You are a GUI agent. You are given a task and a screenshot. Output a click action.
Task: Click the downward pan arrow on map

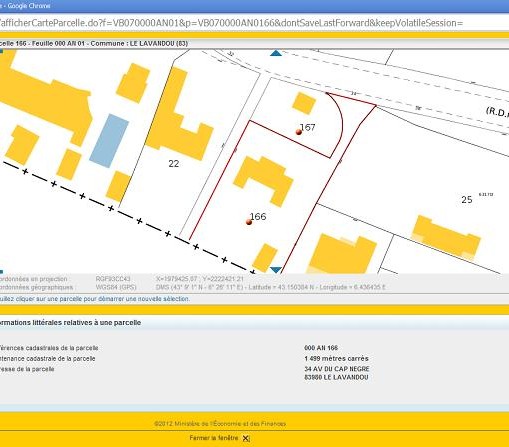(x=276, y=270)
